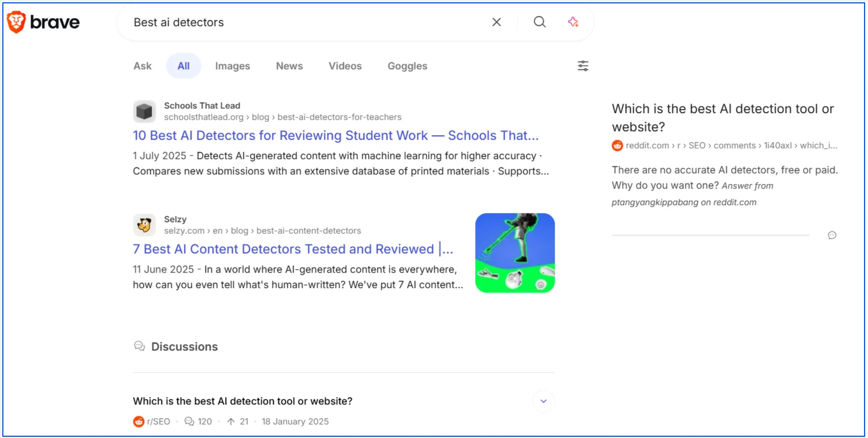Click the Selzy site name

[175, 219]
